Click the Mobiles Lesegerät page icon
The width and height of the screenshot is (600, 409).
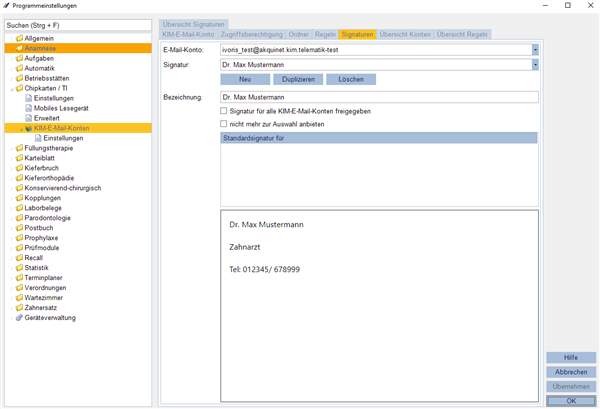coord(29,108)
